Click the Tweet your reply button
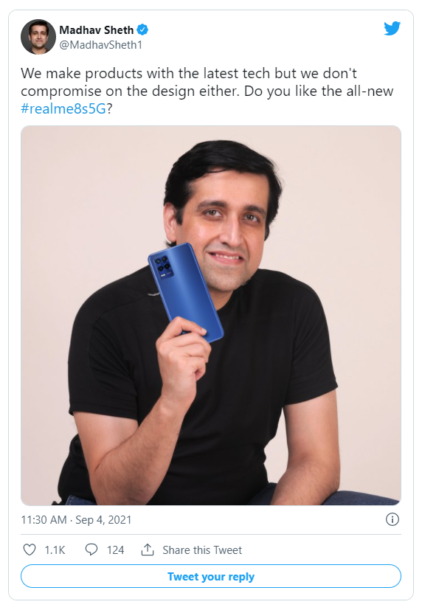 click(211, 576)
